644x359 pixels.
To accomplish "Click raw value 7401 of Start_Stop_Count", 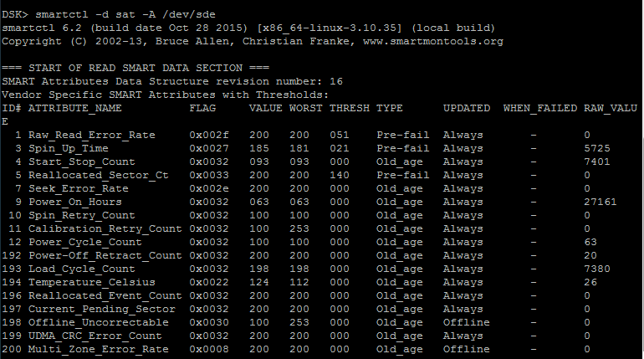I will click(x=597, y=162).
